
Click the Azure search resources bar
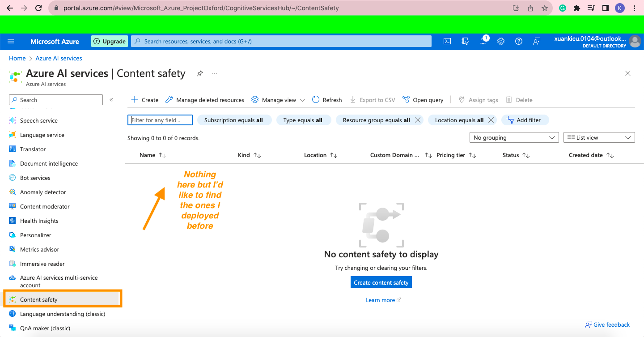281,41
